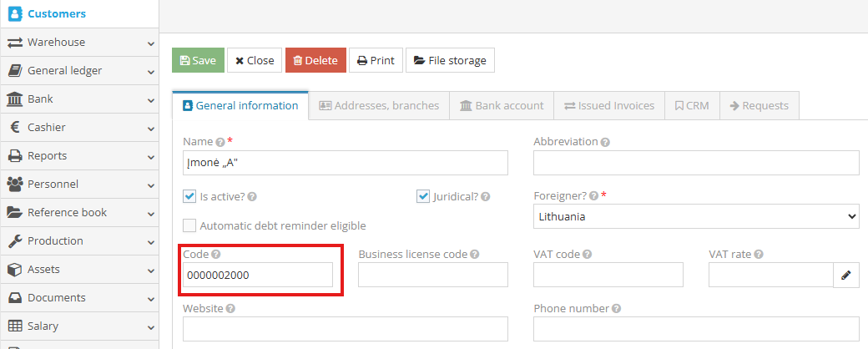
Task: Switch to the Bank account tab
Action: click(501, 106)
